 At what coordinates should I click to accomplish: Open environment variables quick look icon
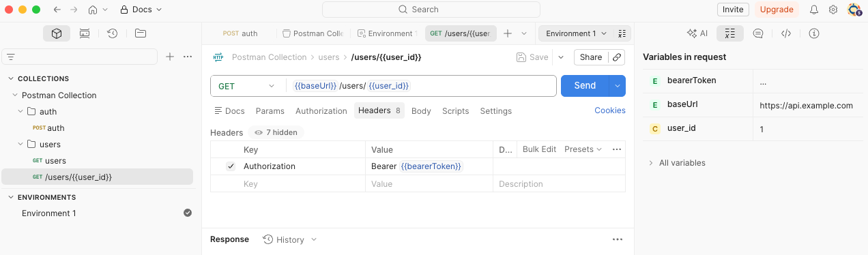622,33
